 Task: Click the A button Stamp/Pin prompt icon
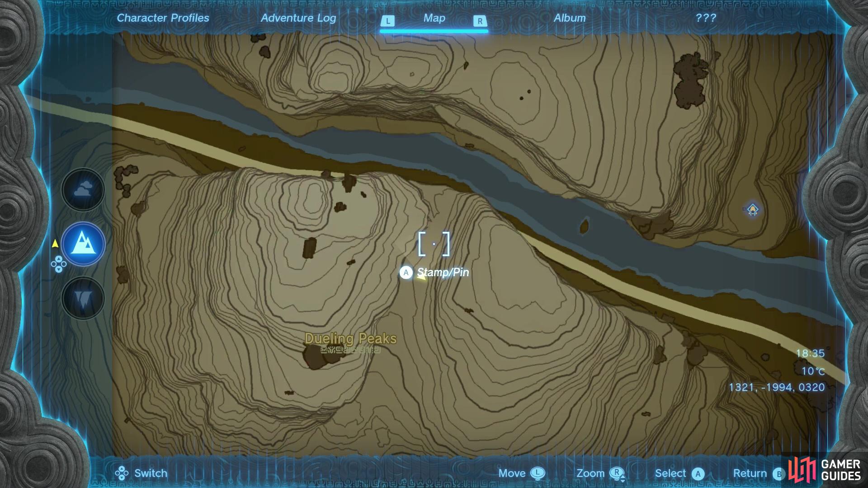[x=406, y=272]
